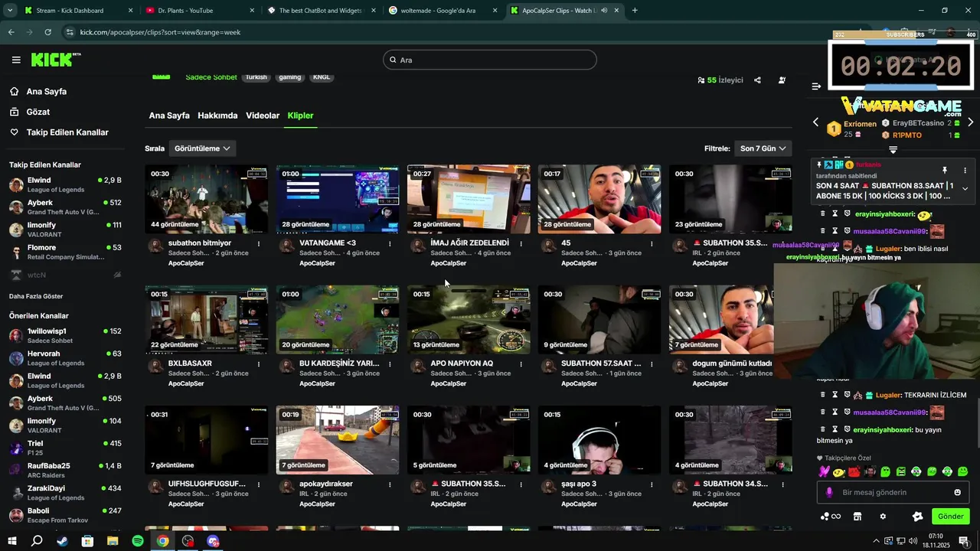Go to Kick home via logo
The height and width of the screenshot is (551, 980).
click(55, 60)
